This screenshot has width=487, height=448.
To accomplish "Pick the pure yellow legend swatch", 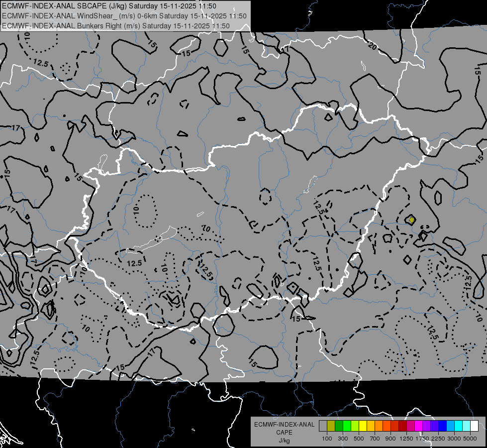I will (363, 426).
